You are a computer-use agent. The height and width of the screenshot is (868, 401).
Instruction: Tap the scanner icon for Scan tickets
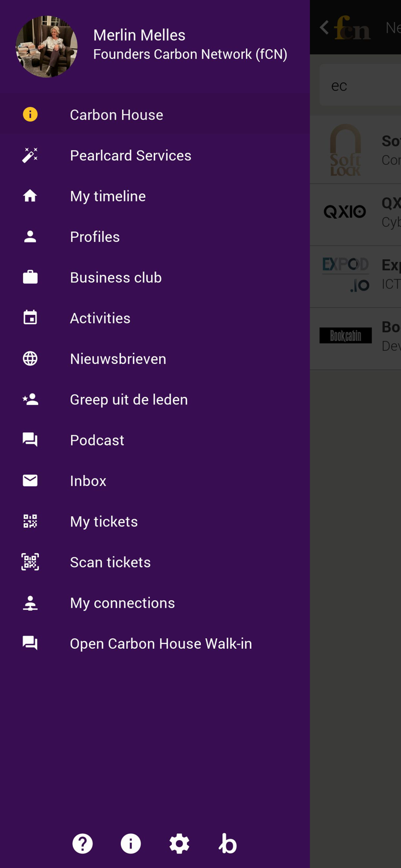30,562
